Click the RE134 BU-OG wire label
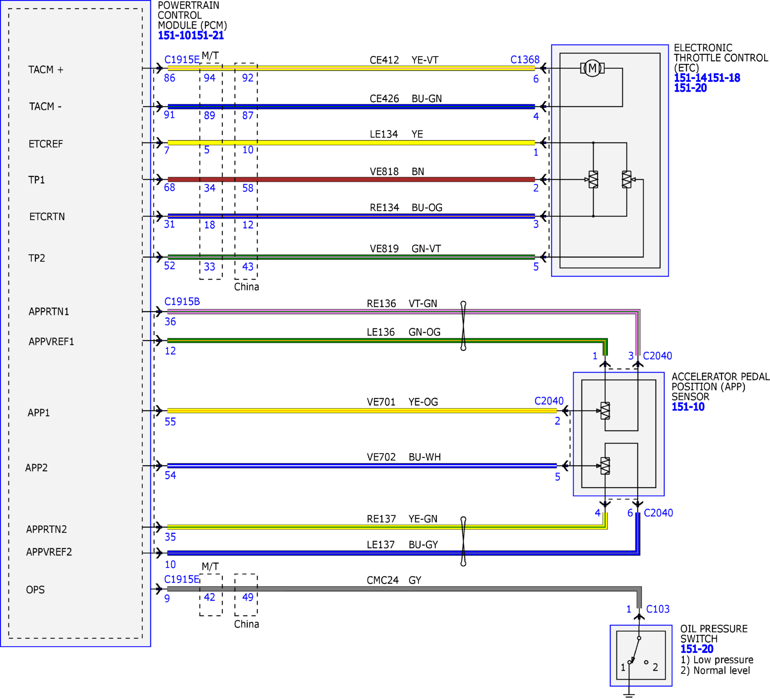The height and width of the screenshot is (700, 770). pyautogui.click(x=406, y=208)
